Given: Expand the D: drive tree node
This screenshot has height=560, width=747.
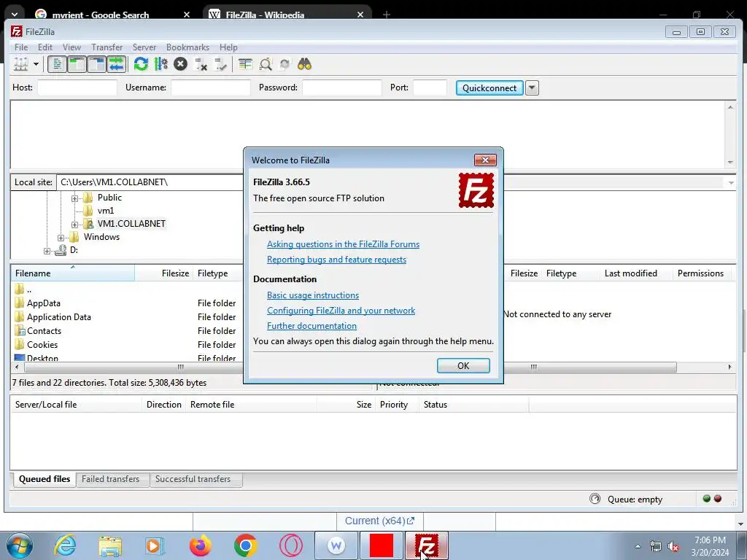Looking at the screenshot, I should [x=47, y=251].
